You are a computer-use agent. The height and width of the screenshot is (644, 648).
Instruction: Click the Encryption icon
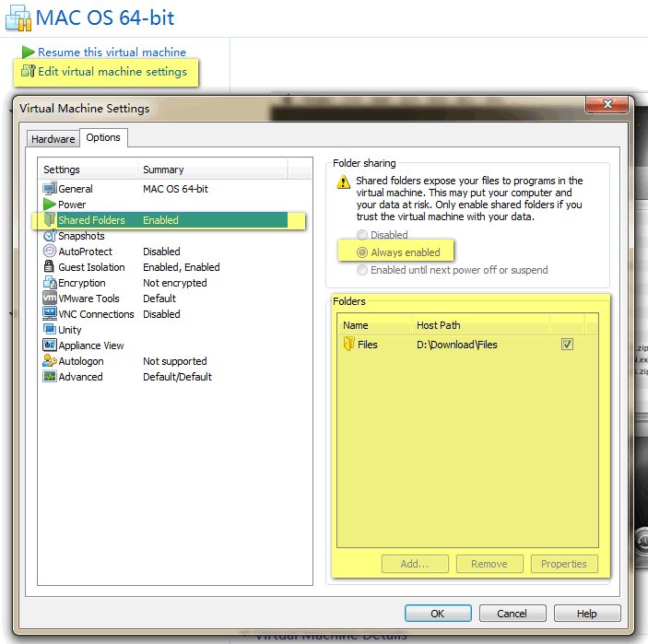[50, 283]
